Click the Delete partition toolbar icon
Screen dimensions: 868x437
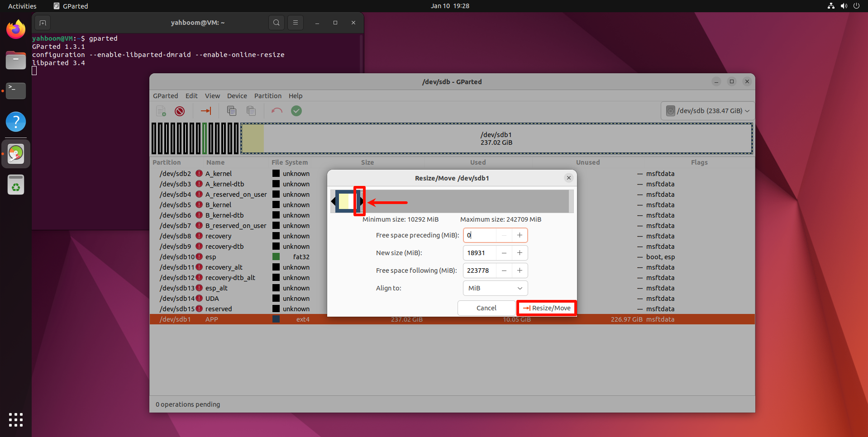pos(180,111)
